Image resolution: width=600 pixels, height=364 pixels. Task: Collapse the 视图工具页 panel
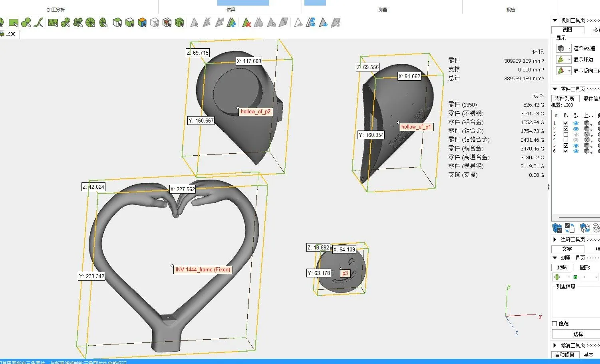click(x=555, y=20)
